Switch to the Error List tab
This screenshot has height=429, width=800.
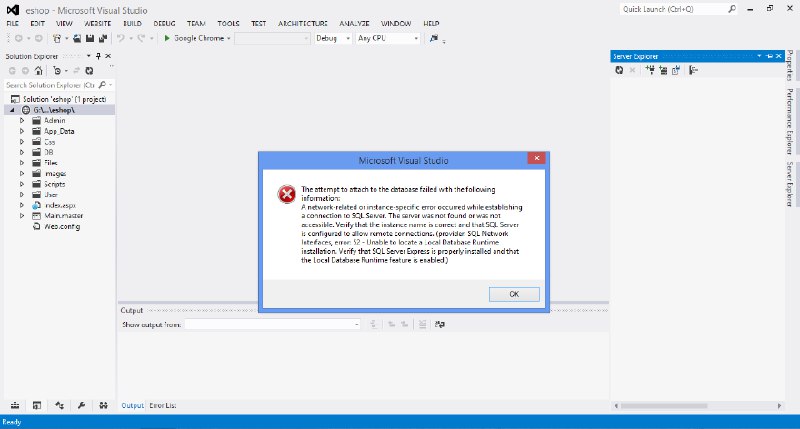(163, 406)
